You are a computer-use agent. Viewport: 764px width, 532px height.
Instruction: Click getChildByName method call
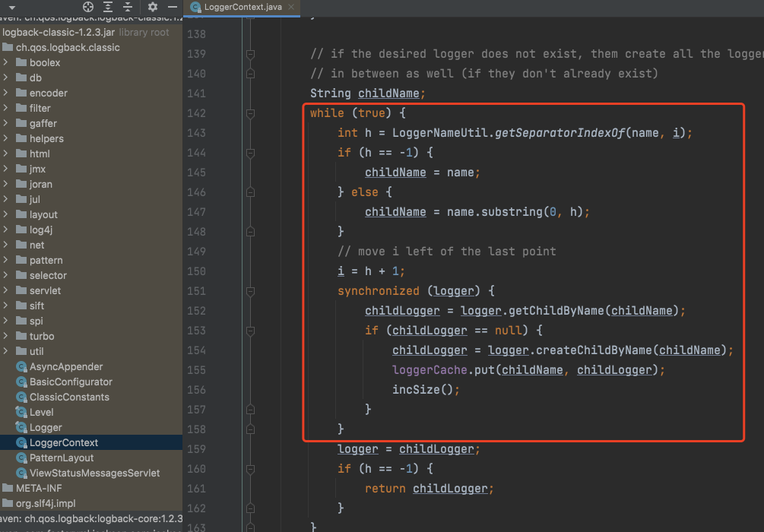pos(556,310)
